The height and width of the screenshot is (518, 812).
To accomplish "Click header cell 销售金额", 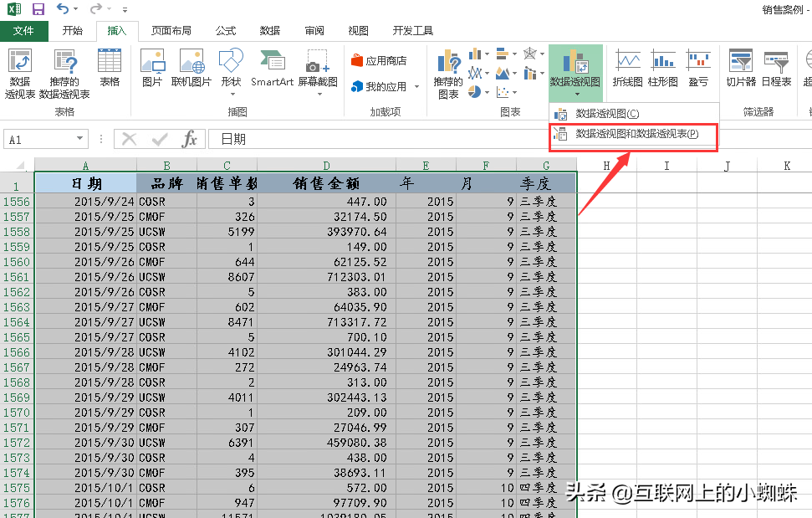I will click(x=326, y=183).
